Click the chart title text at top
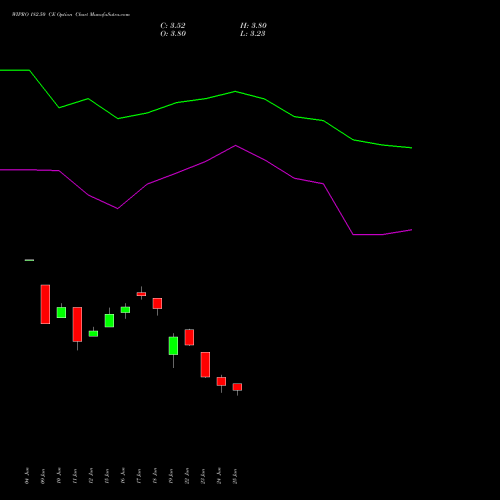The height and width of the screenshot is (500, 500). click(x=71, y=15)
